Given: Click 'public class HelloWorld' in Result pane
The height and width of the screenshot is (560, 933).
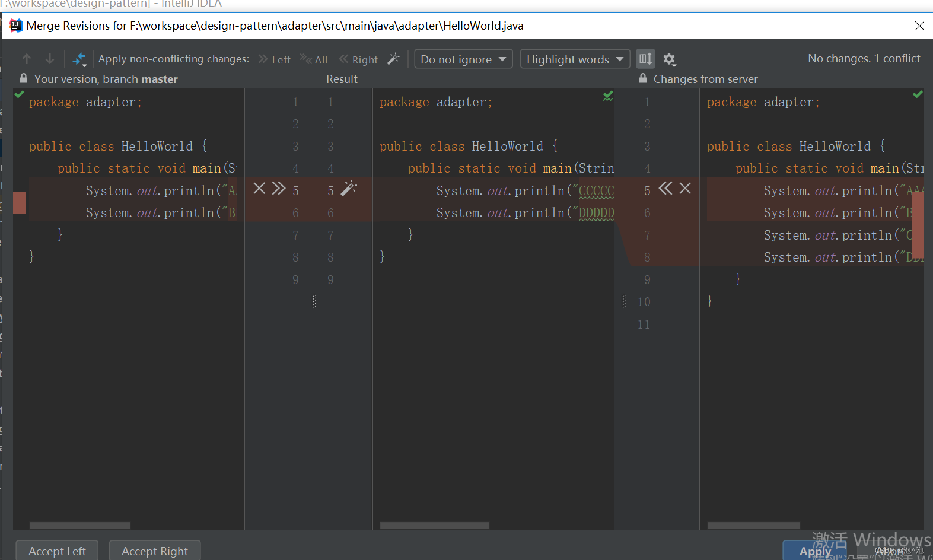Looking at the screenshot, I should click(x=461, y=146).
